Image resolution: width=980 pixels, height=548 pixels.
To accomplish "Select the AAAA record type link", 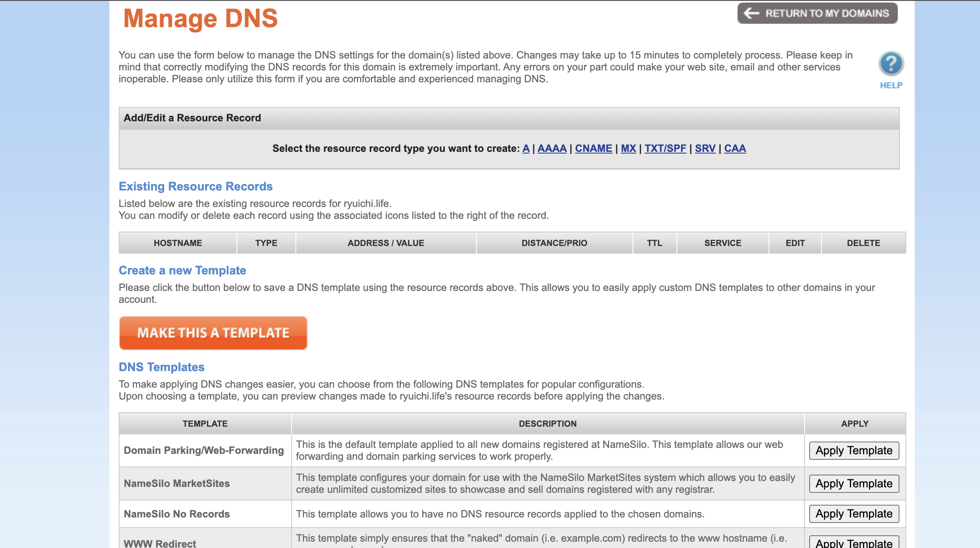I will pyautogui.click(x=552, y=148).
